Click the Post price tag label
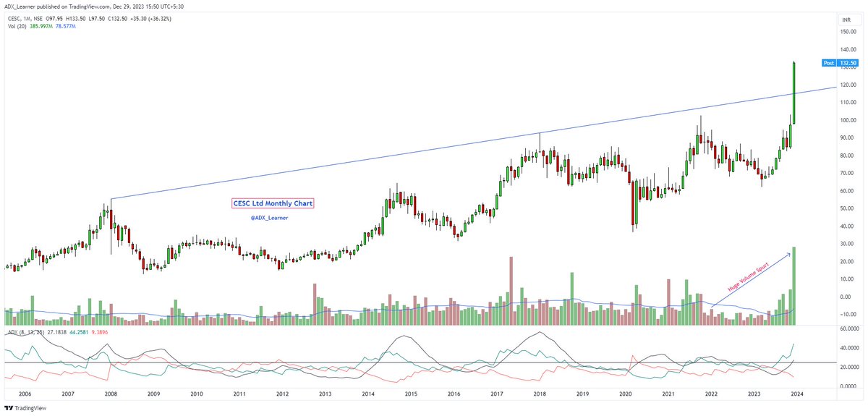 pyautogui.click(x=829, y=63)
